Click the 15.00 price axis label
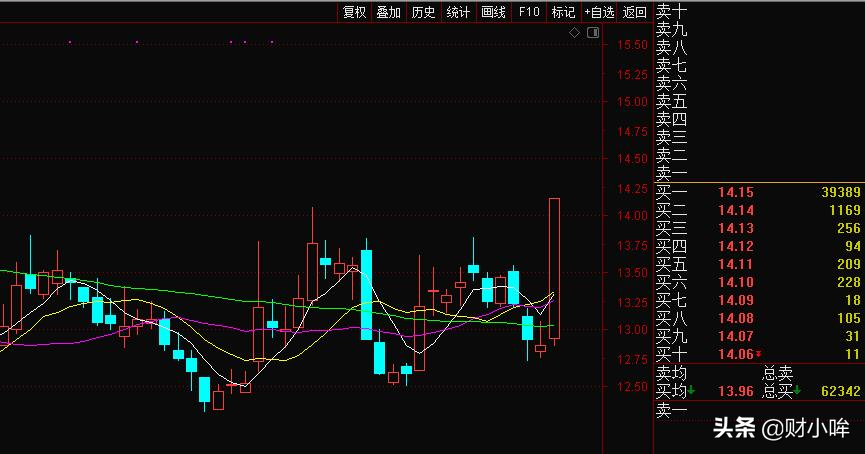 [x=632, y=102]
